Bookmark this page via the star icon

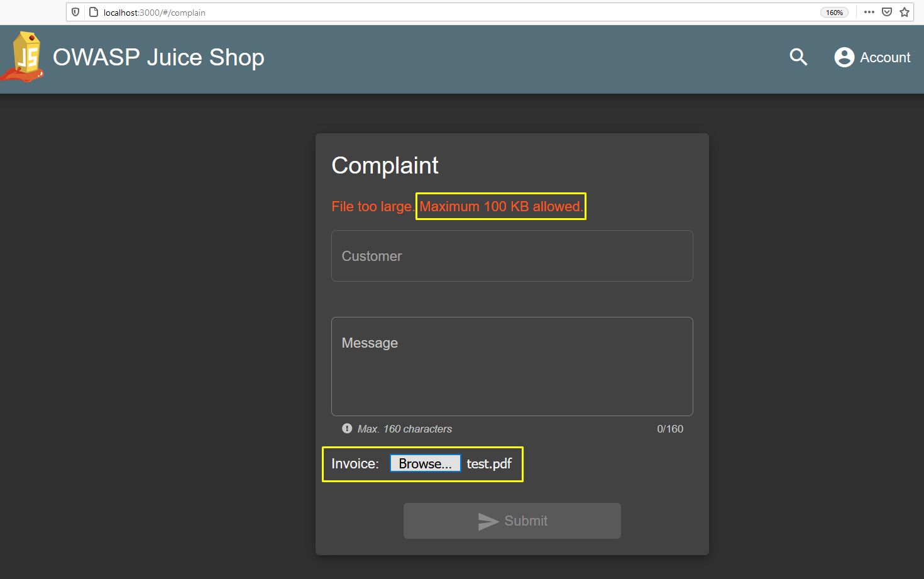[x=904, y=12]
